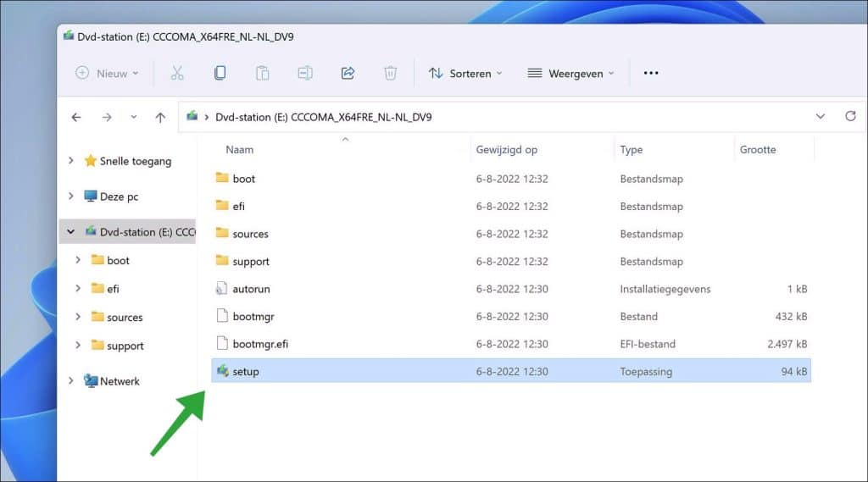Open recent locations dropdown chevron

click(133, 117)
